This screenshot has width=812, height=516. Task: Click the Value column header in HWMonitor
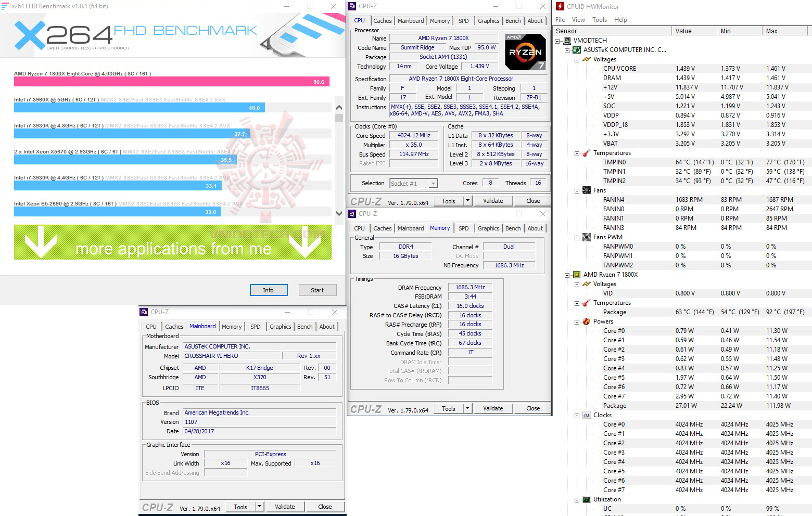click(x=694, y=31)
